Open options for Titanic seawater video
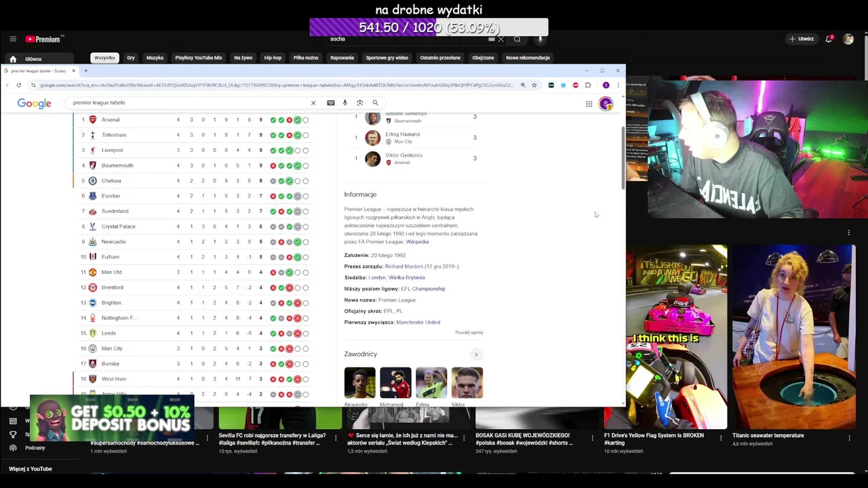 click(849, 439)
